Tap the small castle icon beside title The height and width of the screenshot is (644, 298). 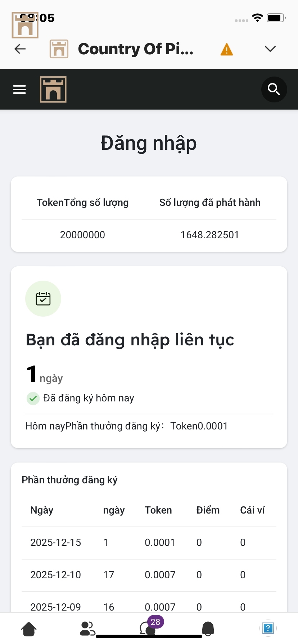click(x=59, y=49)
